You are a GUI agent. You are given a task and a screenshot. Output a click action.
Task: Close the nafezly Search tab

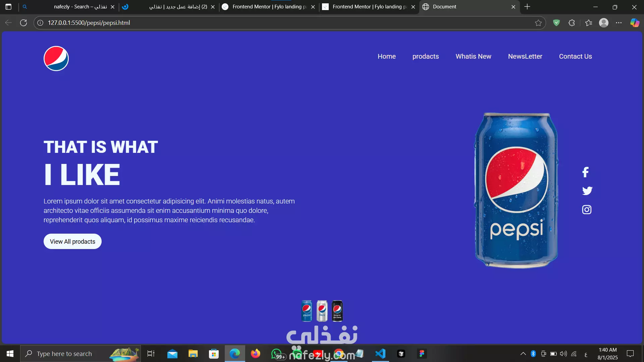(113, 7)
